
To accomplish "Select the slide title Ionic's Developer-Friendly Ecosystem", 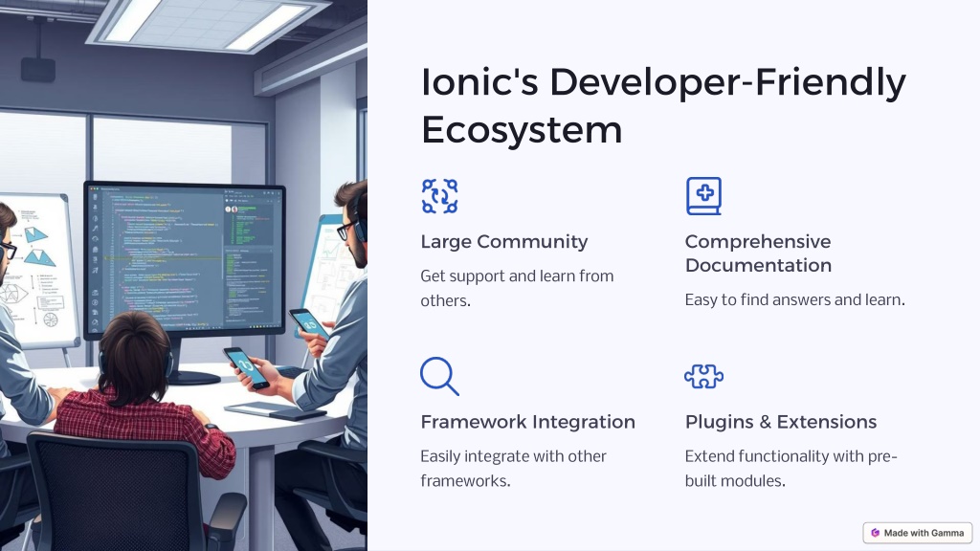I will pyautogui.click(x=663, y=105).
